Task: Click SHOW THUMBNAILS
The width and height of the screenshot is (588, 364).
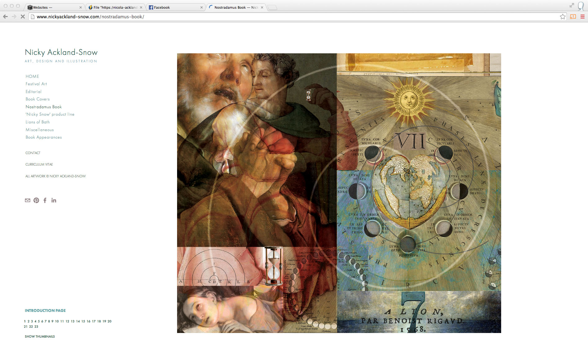Action: pos(40,336)
